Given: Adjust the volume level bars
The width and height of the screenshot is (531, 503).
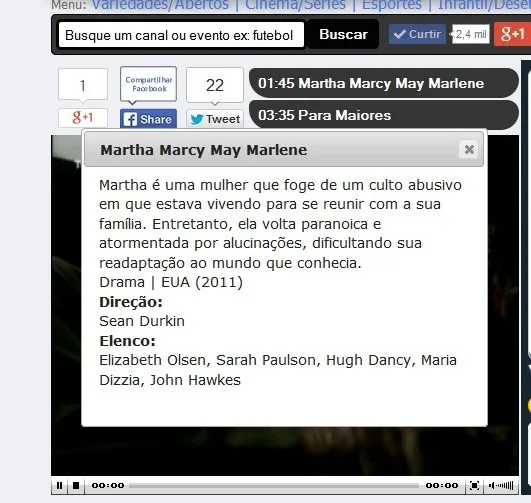Looking at the screenshot, I should pyautogui.click(x=505, y=486).
